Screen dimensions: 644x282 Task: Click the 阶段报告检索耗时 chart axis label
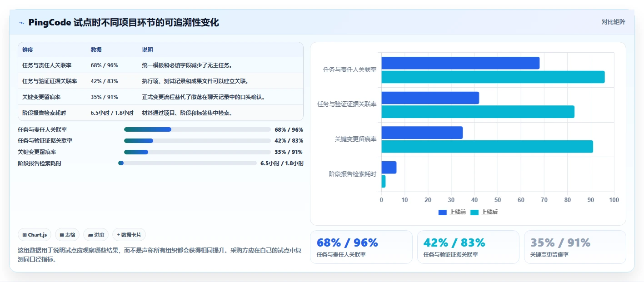[x=353, y=174]
